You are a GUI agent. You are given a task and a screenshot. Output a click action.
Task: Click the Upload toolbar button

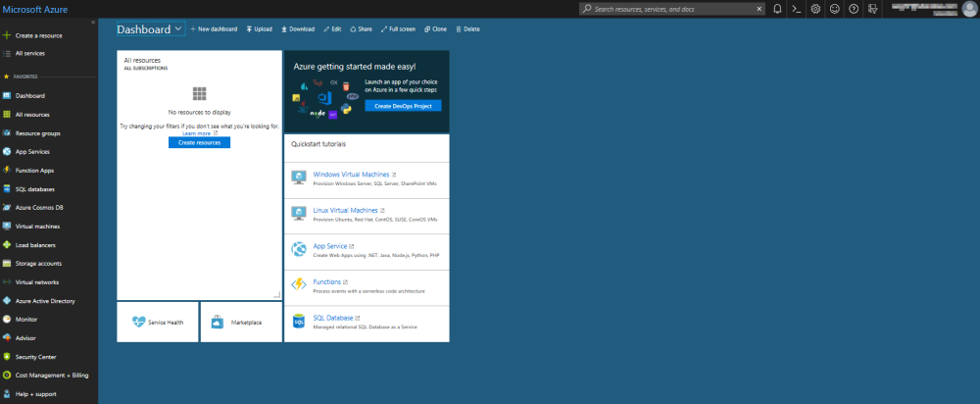(260, 28)
